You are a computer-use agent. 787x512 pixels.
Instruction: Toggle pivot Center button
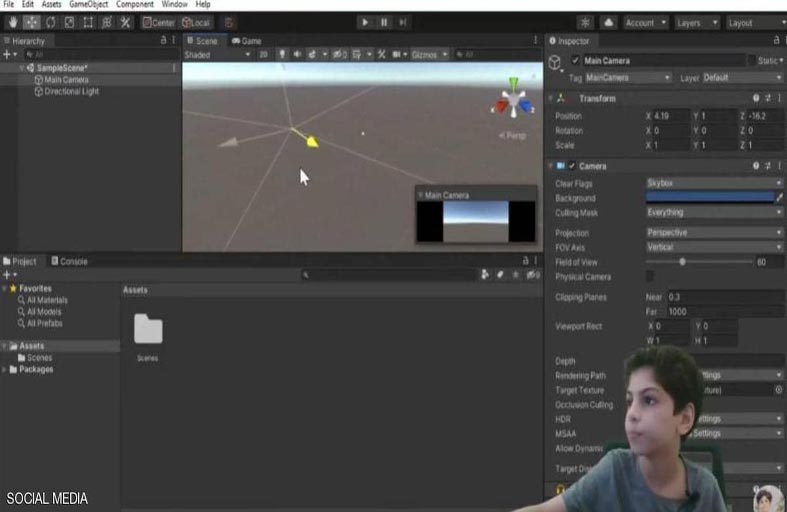point(158,22)
